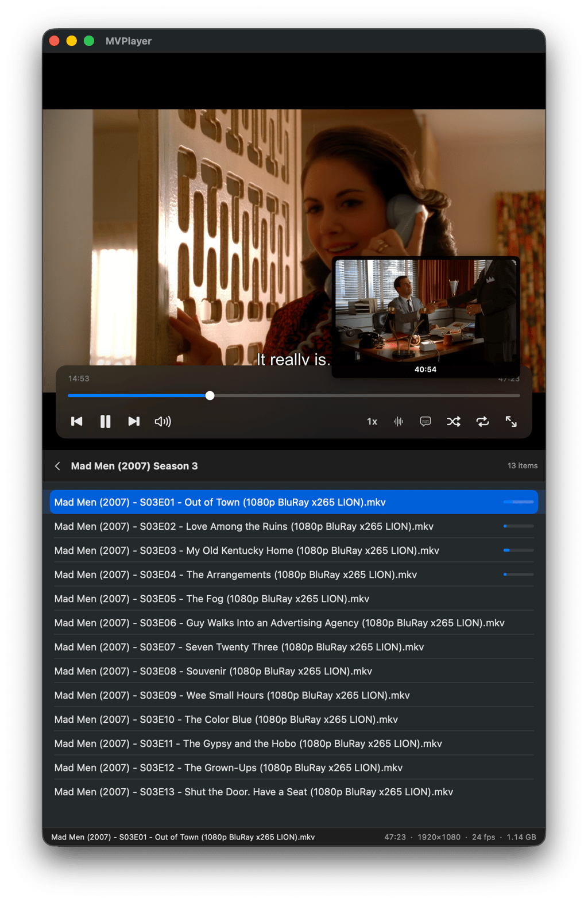This screenshot has height=902, width=588.
Task: Enter fullscreen with the expand arrows icon
Action: coord(511,422)
